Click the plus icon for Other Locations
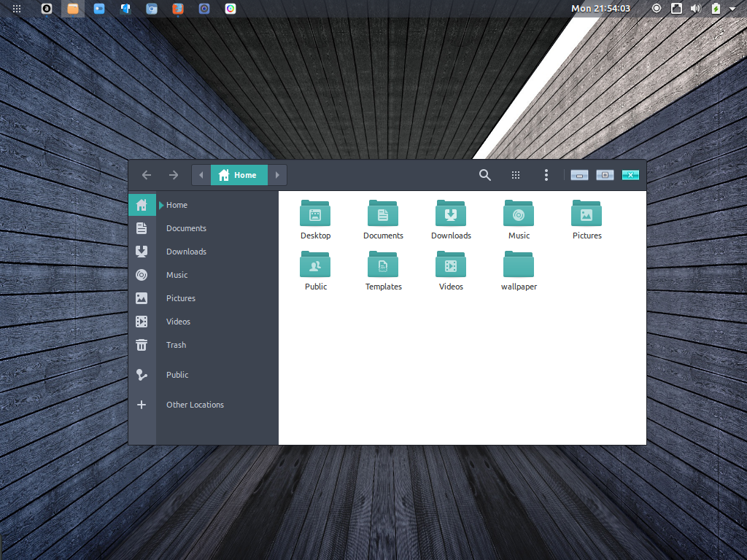This screenshot has height=560, width=747. [x=142, y=405]
